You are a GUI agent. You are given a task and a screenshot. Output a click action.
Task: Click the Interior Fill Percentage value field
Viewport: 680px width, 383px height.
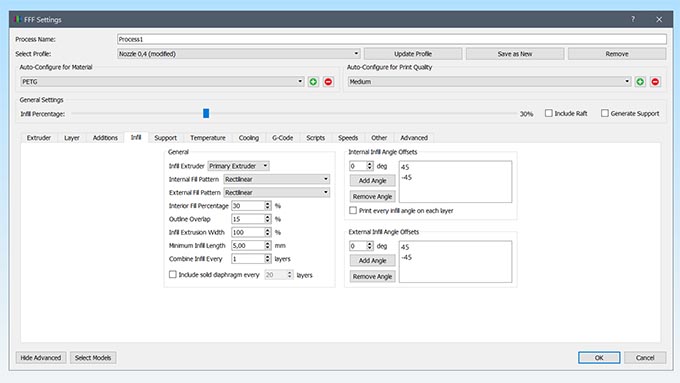(248, 206)
